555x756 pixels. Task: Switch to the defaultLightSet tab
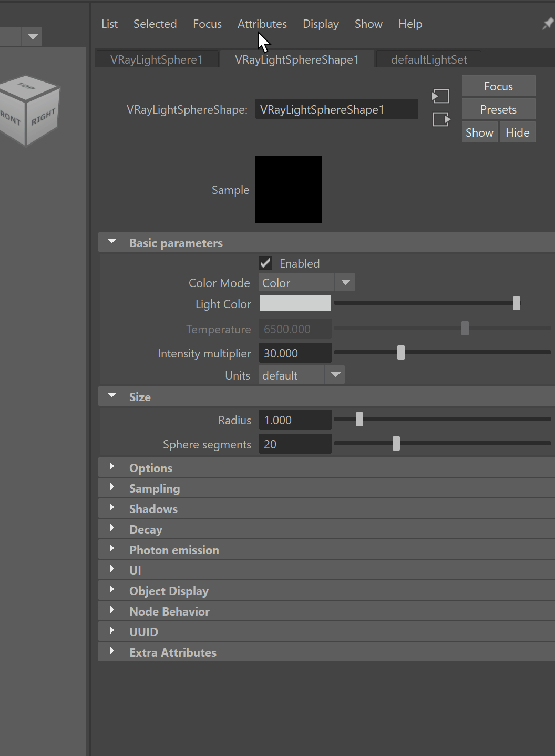point(429,59)
